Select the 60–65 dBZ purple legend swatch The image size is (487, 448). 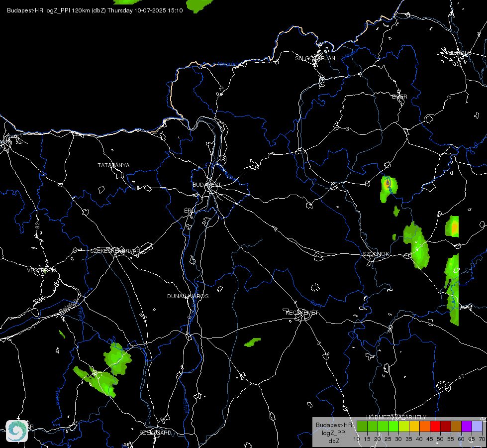467,426
